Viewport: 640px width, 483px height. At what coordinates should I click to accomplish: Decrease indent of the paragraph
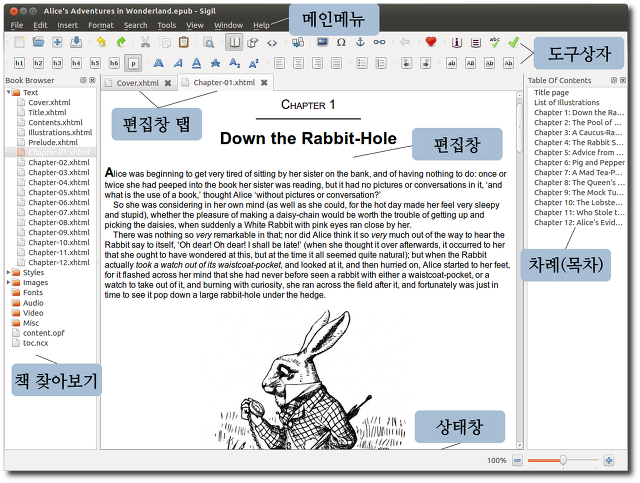pyautogui.click(x=407, y=63)
